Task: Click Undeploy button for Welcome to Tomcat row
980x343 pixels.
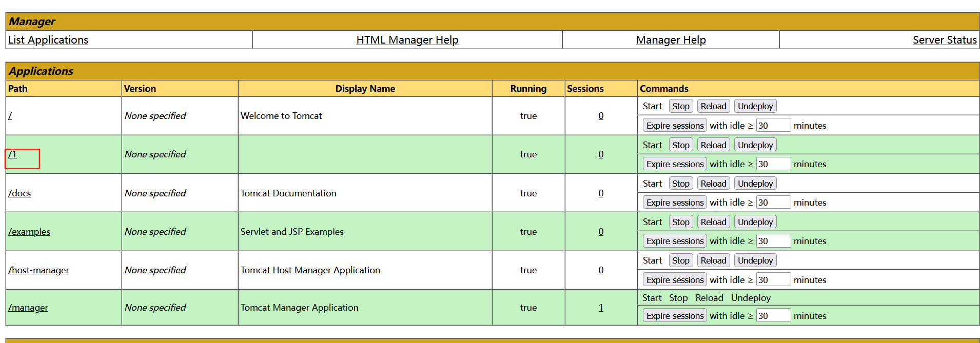Action: (x=755, y=106)
